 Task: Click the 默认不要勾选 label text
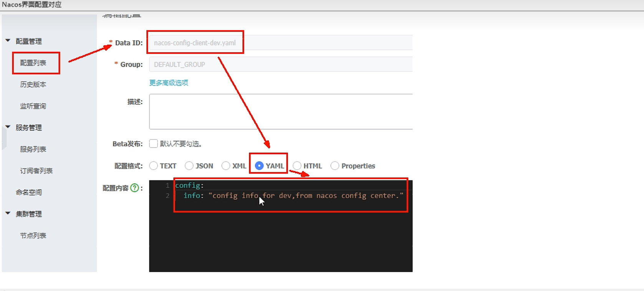pyautogui.click(x=181, y=144)
